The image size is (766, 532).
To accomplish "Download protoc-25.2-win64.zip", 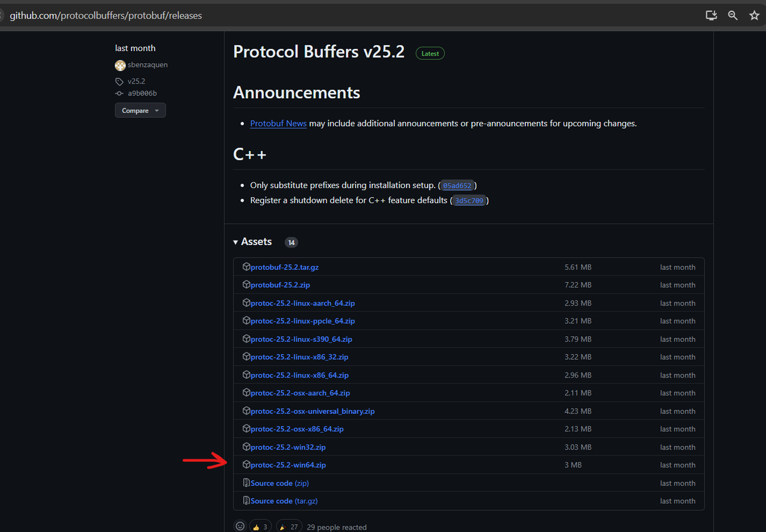I will click(288, 465).
